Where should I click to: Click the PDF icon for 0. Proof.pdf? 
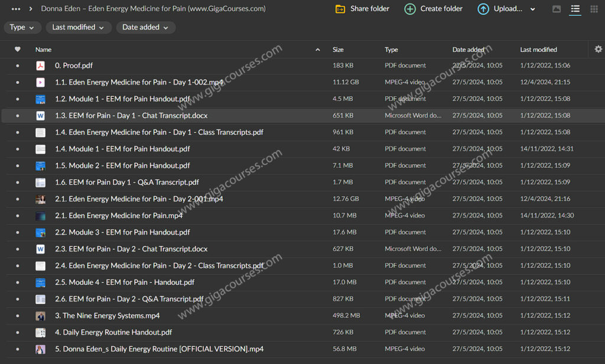pyautogui.click(x=40, y=66)
